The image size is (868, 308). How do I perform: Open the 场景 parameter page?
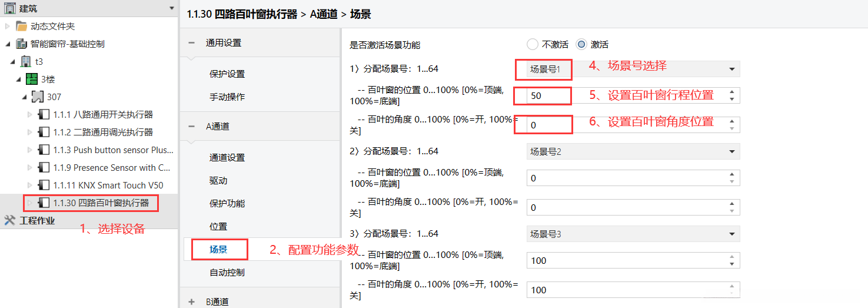[218, 250]
